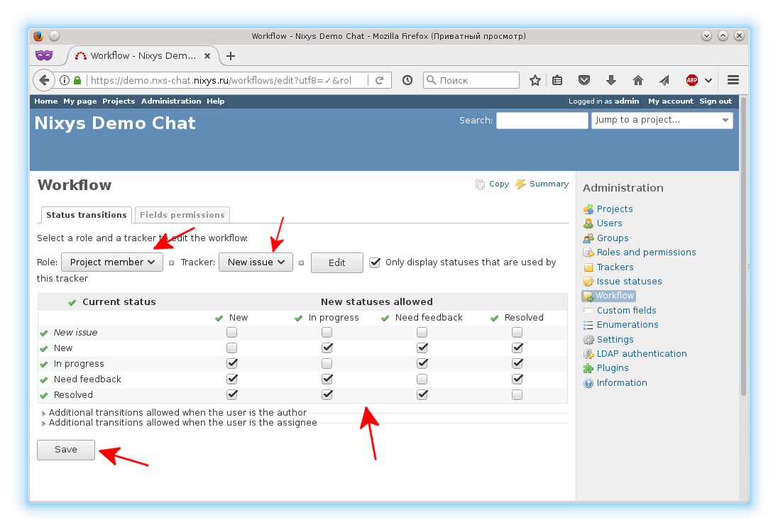The image size is (778, 532).
Task: Toggle multi-select icon next to Role dropdown
Action: click(x=172, y=263)
